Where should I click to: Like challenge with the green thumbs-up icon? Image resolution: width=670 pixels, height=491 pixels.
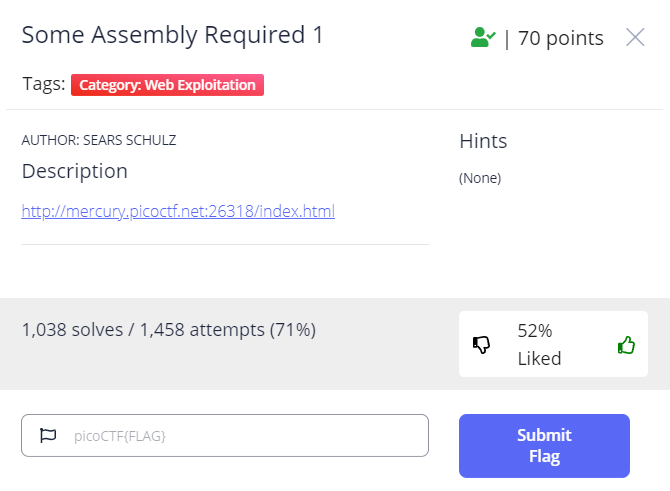(x=626, y=345)
